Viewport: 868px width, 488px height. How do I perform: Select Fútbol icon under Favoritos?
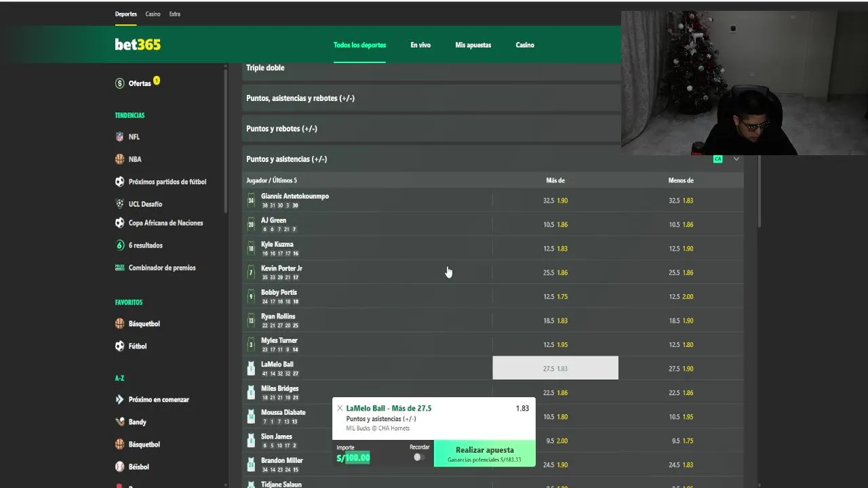tap(120, 346)
